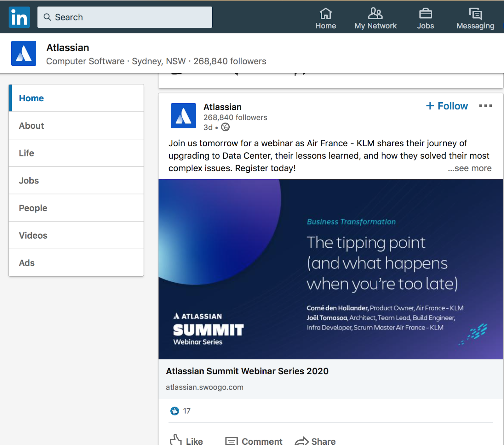The image size is (504, 445).
Task: Click "Computer Software · Sydney, NSW" header text
Action: tap(116, 61)
